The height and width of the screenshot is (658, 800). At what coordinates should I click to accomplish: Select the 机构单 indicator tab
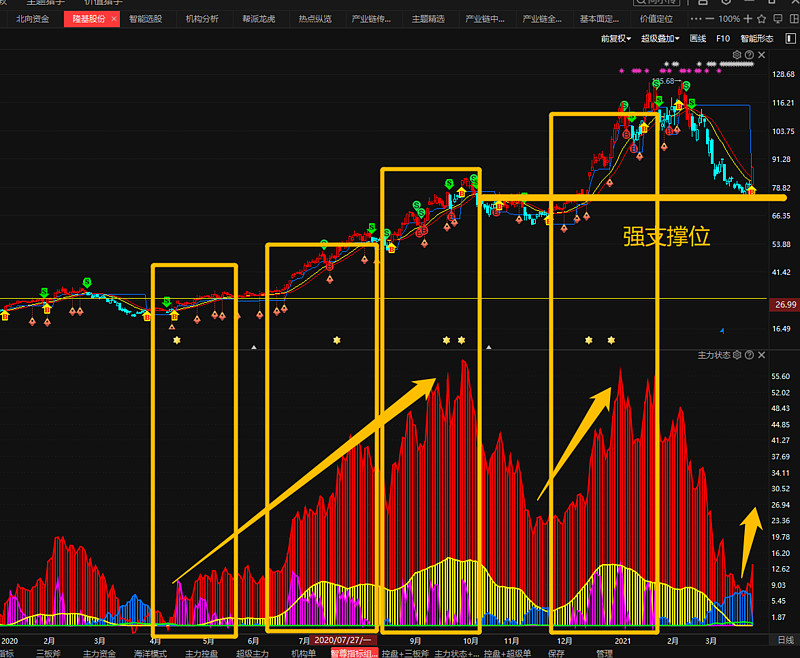[x=304, y=653]
